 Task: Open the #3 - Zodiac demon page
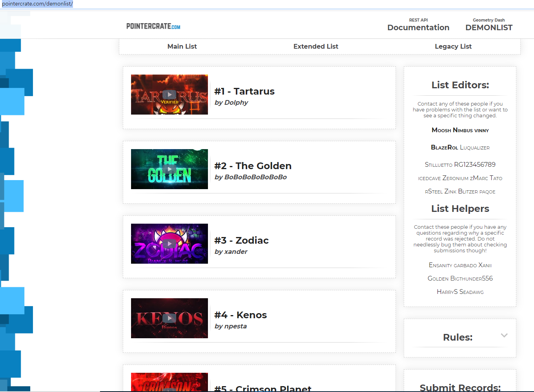pyautogui.click(x=242, y=241)
